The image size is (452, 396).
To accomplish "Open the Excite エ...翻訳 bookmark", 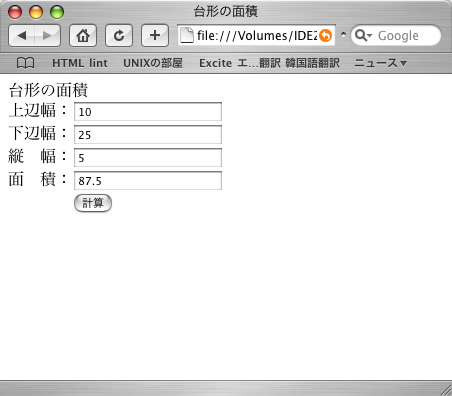I will tap(240, 63).
